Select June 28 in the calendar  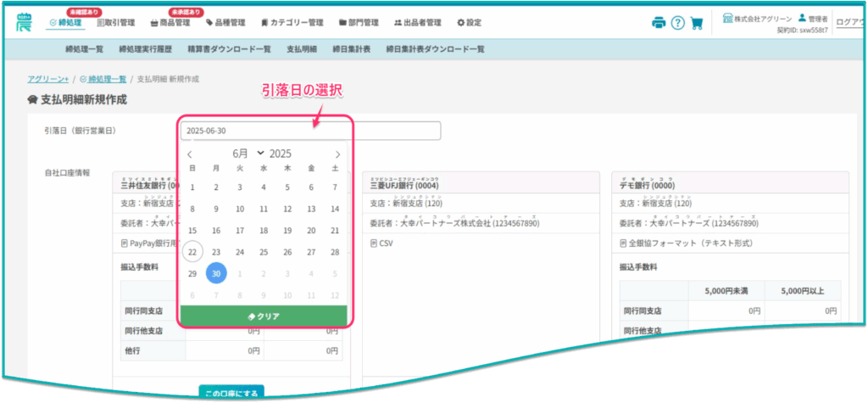pyautogui.click(x=335, y=252)
